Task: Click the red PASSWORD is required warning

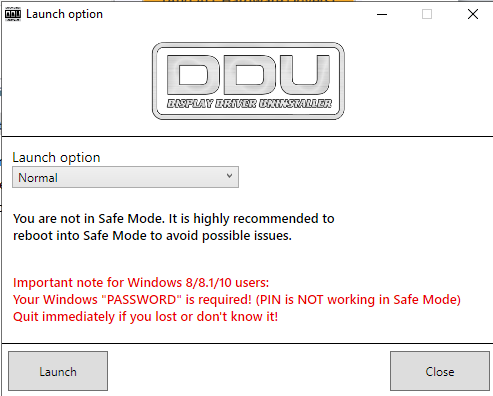Action: click(237, 300)
